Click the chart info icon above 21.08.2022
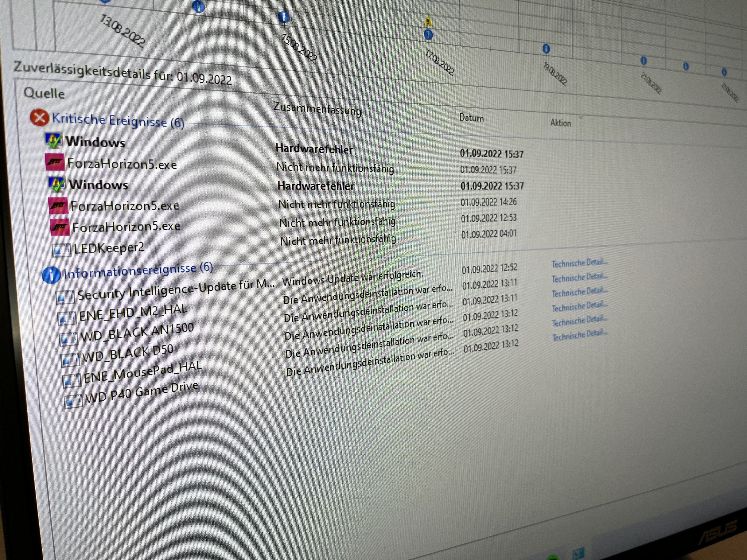Viewport: 747px width, 560px height. (x=644, y=61)
